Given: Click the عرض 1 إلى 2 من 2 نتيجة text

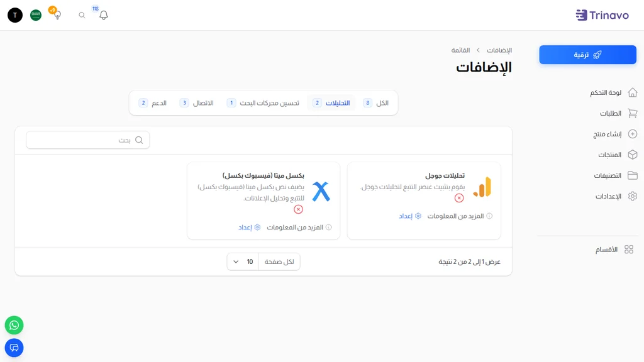Looking at the screenshot, I should click(469, 262).
